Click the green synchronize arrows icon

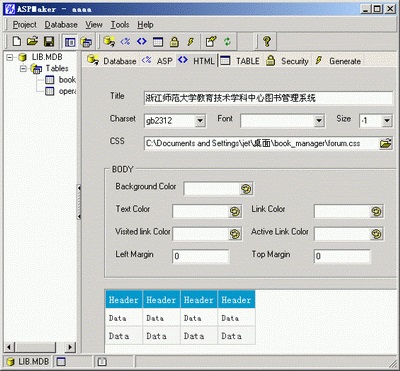coord(227,42)
